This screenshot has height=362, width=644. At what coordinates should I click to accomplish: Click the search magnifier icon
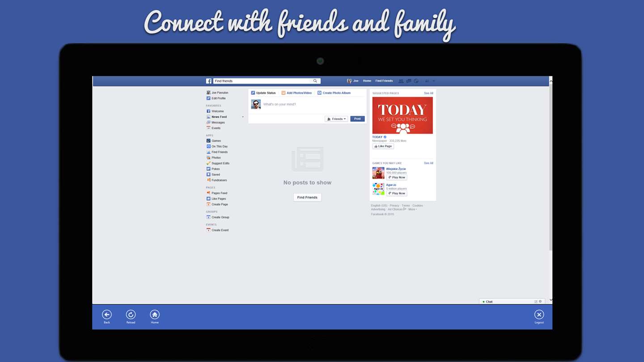315,81
